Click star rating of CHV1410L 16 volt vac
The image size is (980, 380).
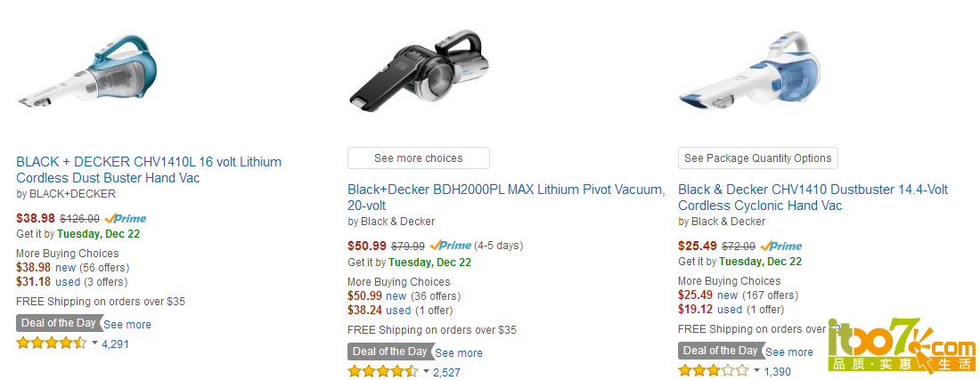52,343
